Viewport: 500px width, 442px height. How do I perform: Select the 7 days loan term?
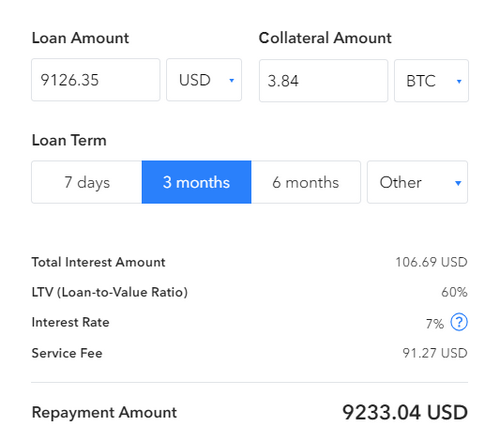(x=87, y=182)
